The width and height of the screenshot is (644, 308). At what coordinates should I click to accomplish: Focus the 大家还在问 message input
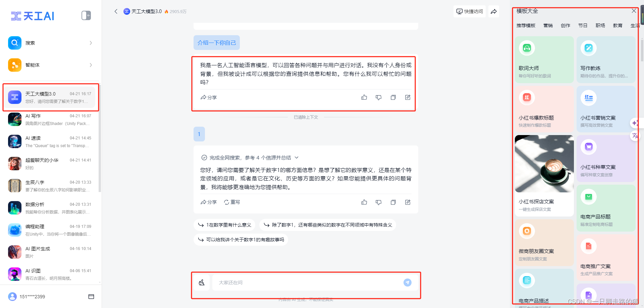point(307,283)
